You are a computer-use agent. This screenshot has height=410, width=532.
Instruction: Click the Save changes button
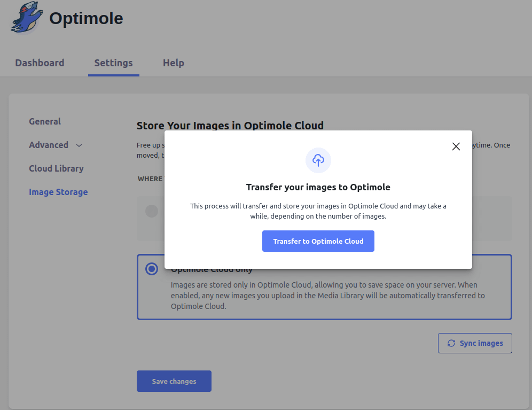pyautogui.click(x=174, y=381)
